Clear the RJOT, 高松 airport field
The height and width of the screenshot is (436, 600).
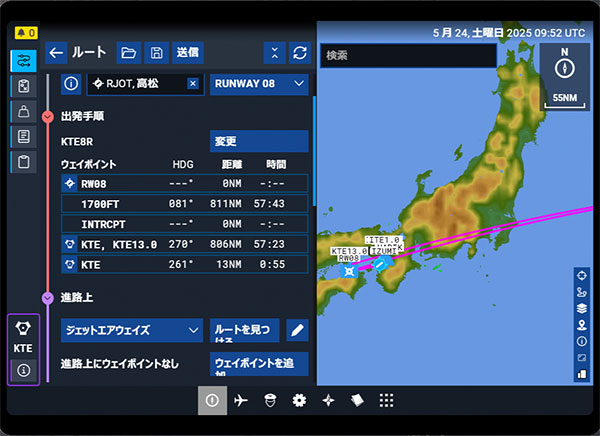coord(193,83)
